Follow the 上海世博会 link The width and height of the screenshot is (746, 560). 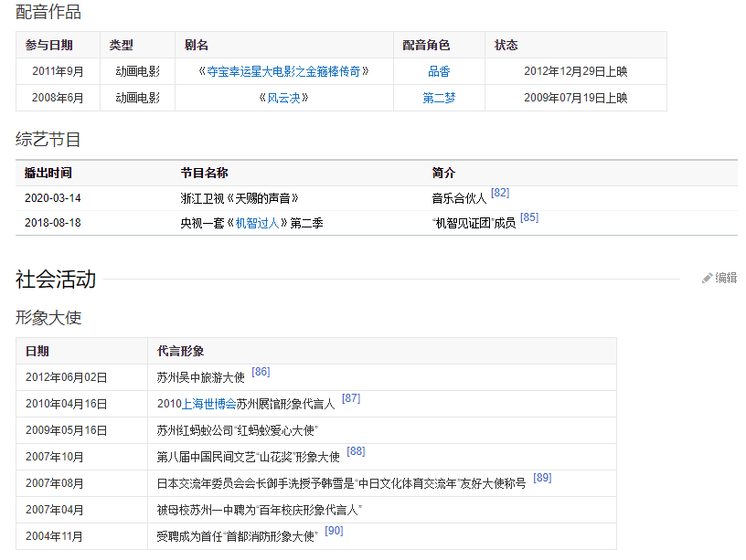[209, 403]
